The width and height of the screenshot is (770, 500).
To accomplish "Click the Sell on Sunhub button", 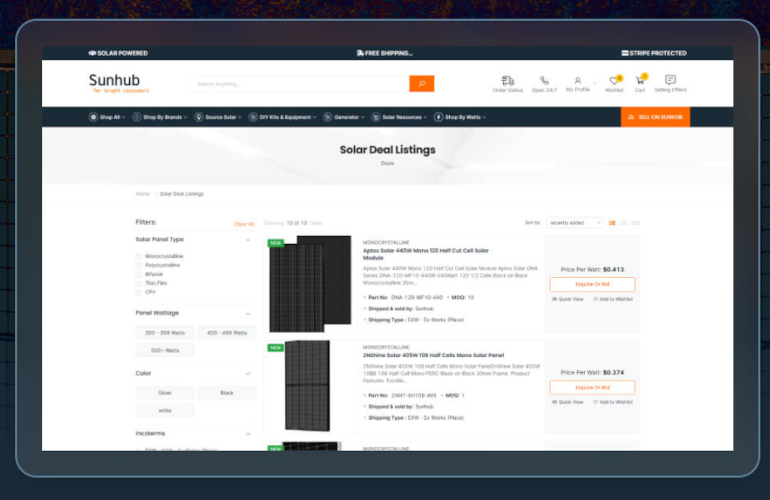I will [655, 117].
